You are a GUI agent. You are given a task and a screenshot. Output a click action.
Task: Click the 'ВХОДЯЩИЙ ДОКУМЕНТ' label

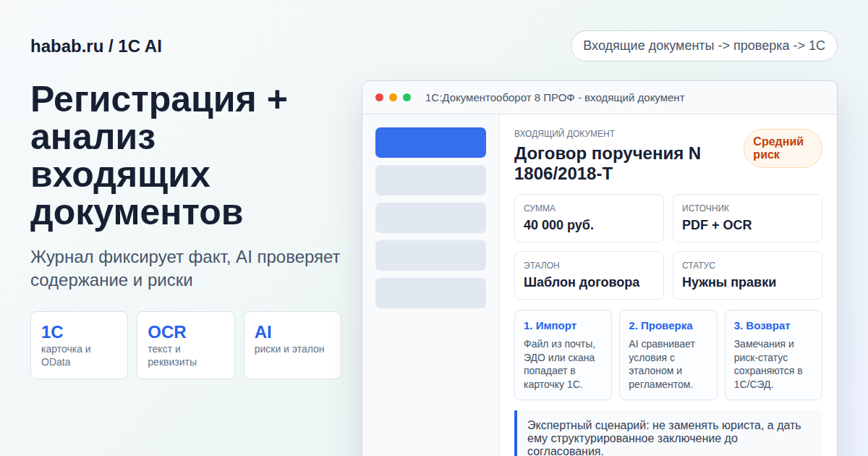[564, 134]
